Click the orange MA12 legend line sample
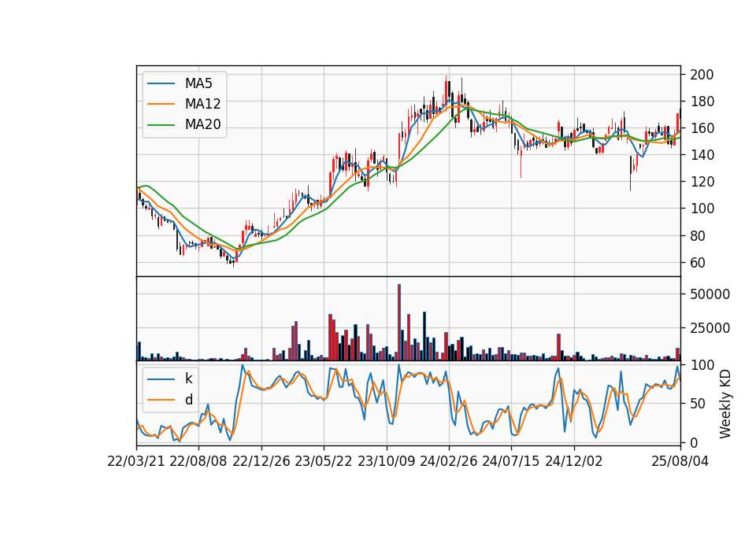 coord(161,104)
